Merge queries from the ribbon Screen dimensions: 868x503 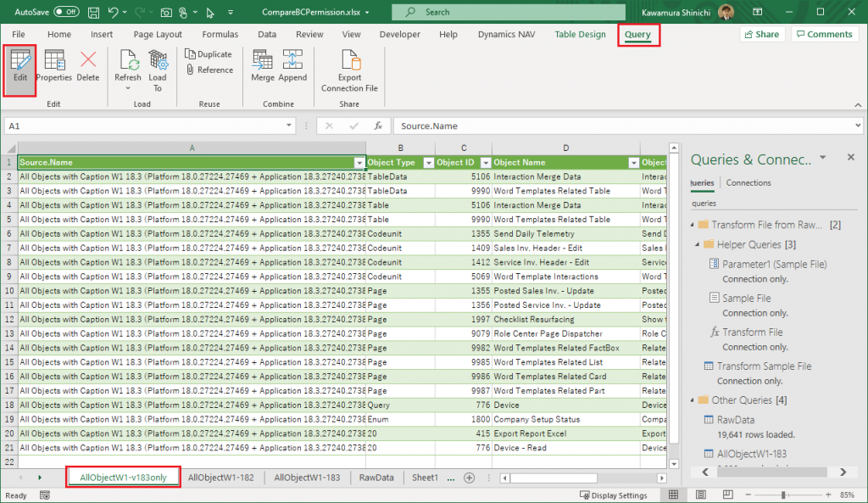click(263, 66)
